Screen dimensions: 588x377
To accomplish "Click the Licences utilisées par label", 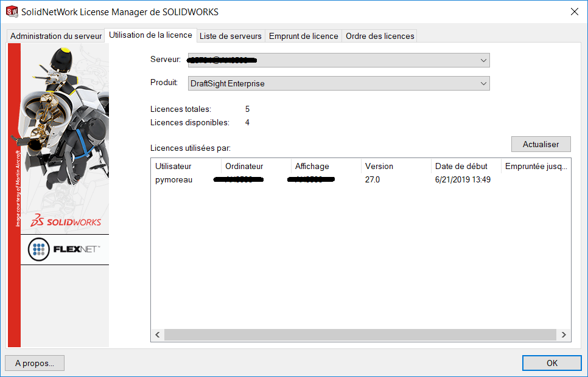I will click(x=191, y=148).
